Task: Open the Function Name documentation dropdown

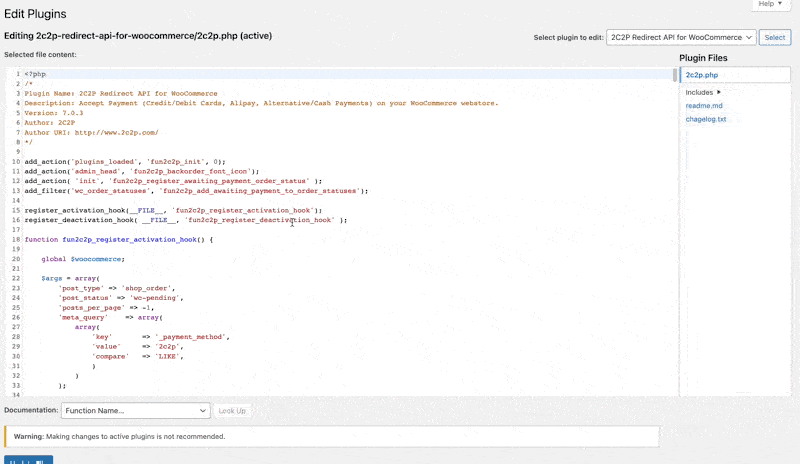Action: click(x=136, y=410)
